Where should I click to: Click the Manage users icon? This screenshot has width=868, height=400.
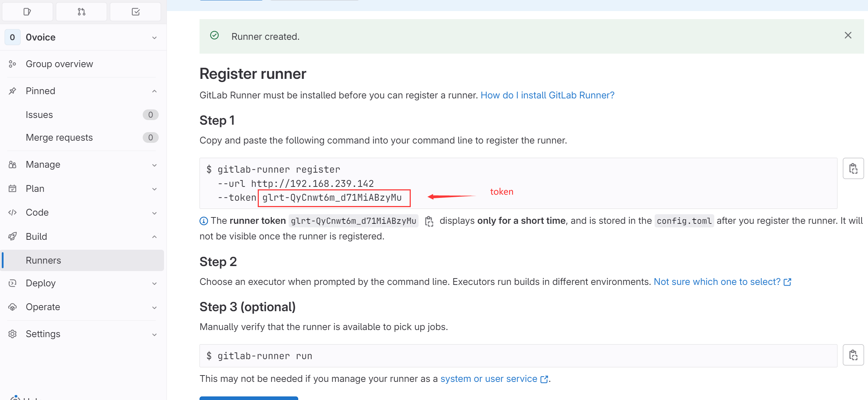click(12, 164)
